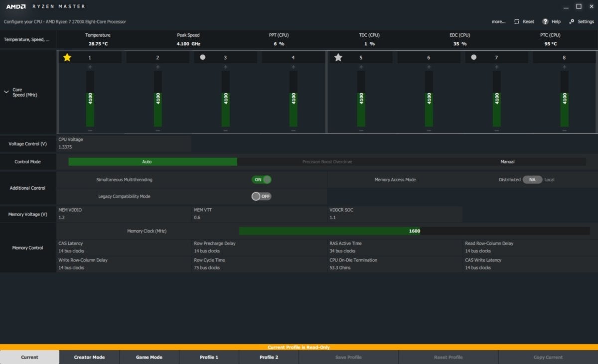Decrease core 2 speed with minus
Image resolution: width=598 pixels, height=364 pixels.
point(158,130)
